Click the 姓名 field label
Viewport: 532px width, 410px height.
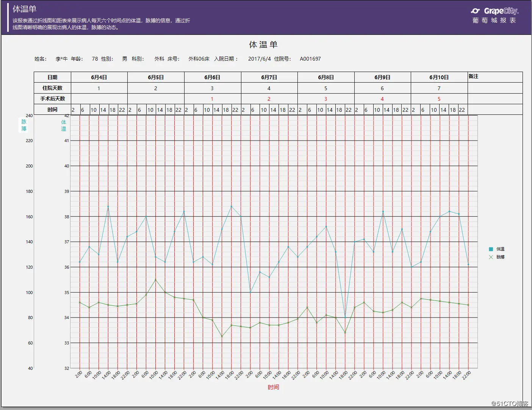coord(41,59)
